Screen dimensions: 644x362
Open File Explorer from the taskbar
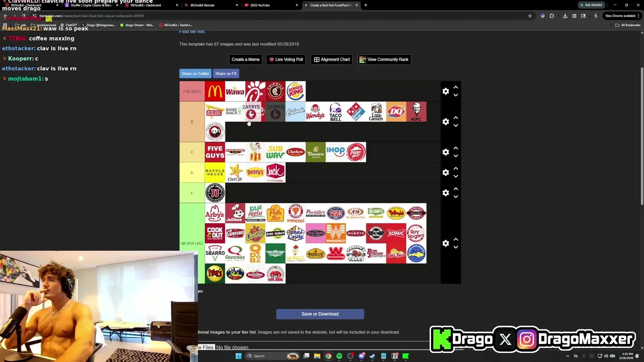click(x=317, y=356)
